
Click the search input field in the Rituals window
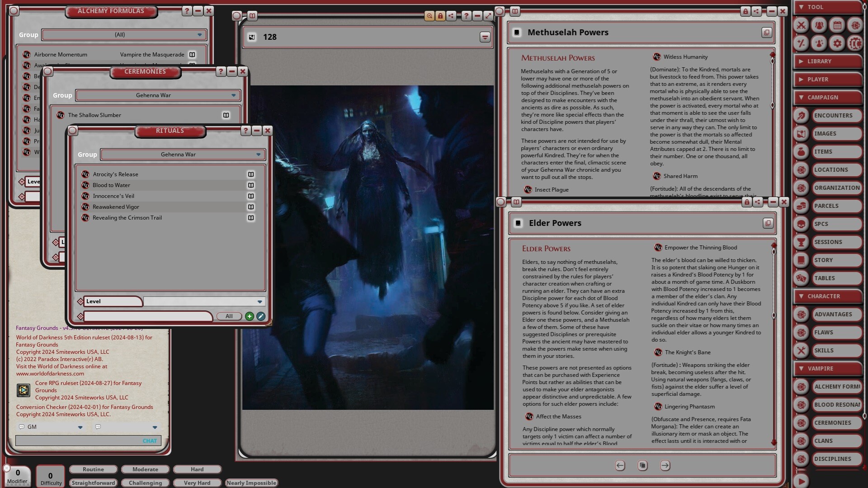[149, 316]
